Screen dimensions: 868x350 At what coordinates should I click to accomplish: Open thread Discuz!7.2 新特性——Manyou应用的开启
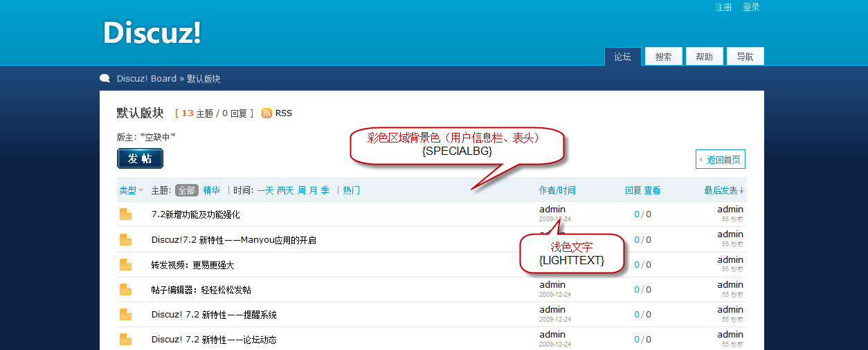(x=234, y=240)
